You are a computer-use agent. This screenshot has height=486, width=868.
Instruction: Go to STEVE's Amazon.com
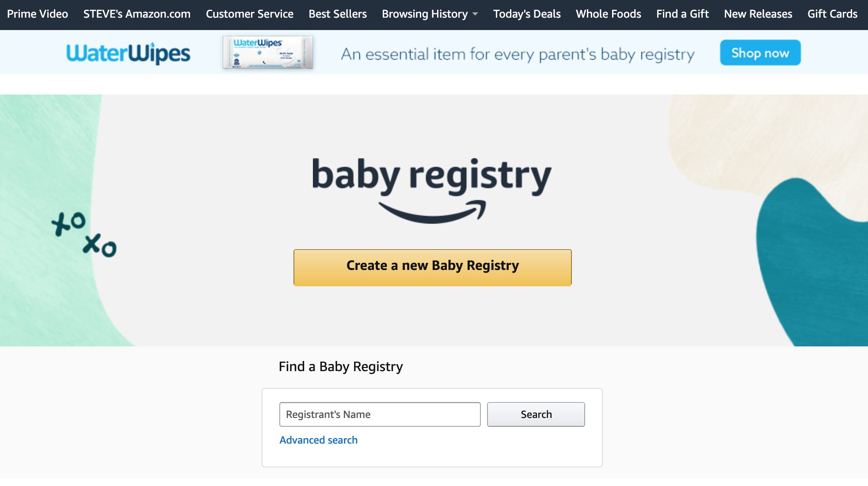pos(136,14)
